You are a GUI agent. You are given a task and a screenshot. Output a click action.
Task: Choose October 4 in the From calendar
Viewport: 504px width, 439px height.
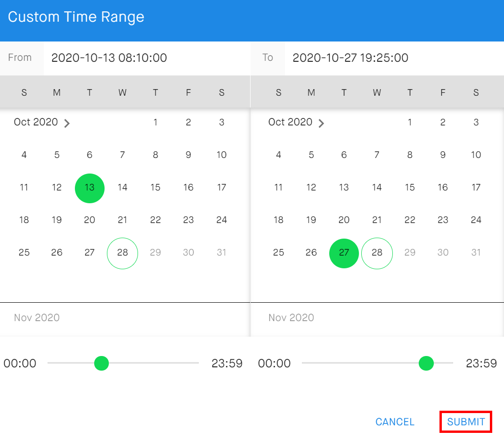[24, 155]
